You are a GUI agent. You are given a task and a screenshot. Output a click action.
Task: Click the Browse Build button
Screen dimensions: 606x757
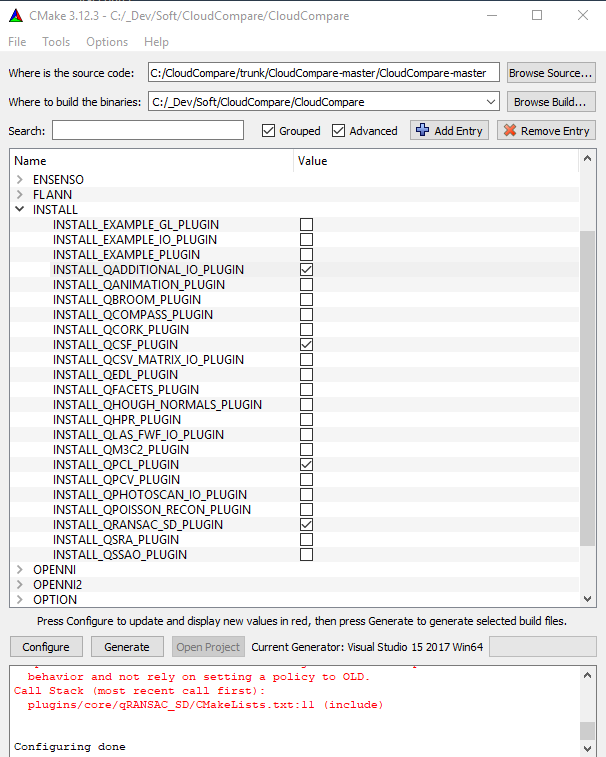pos(551,102)
